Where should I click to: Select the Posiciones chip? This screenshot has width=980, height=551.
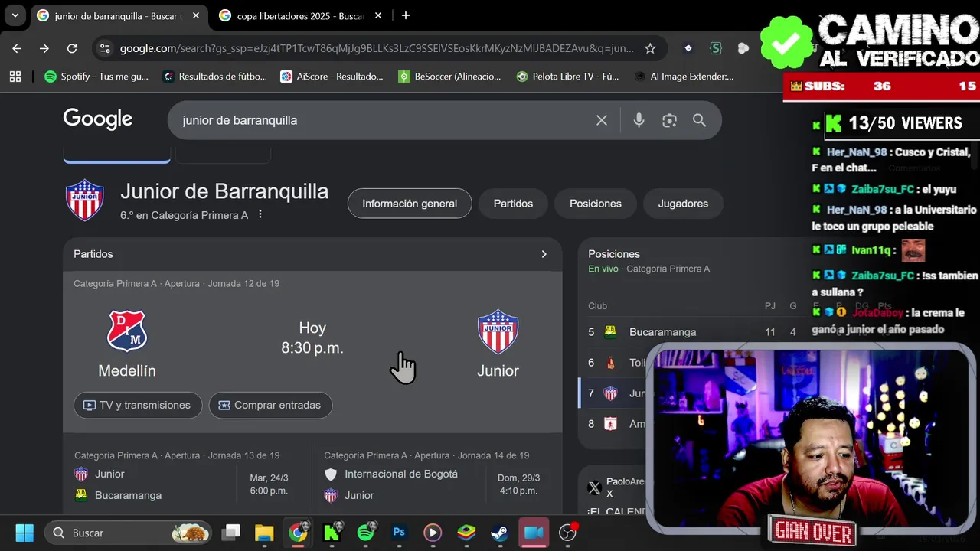[596, 204]
